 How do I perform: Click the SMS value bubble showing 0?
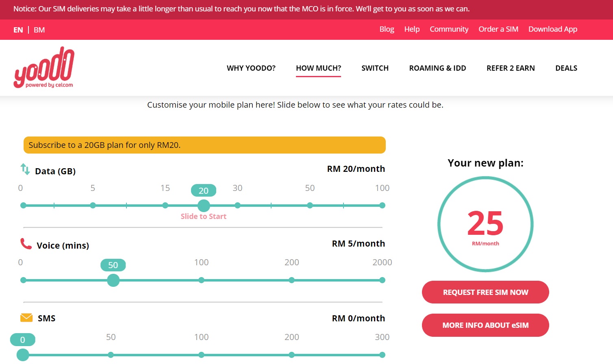click(23, 340)
